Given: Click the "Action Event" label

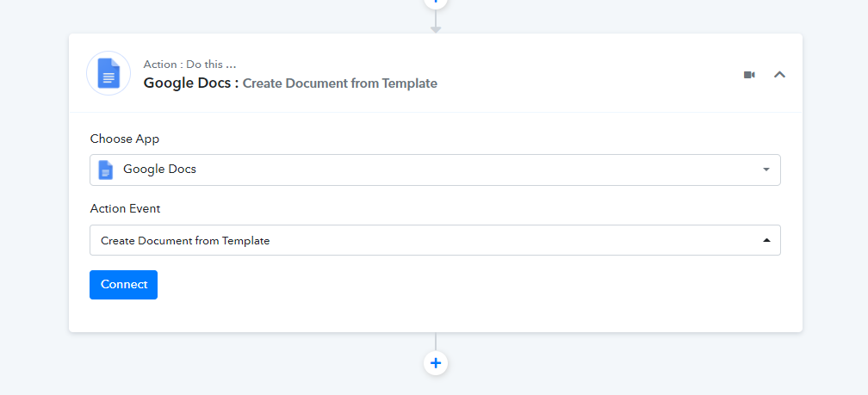Looking at the screenshot, I should [x=125, y=209].
